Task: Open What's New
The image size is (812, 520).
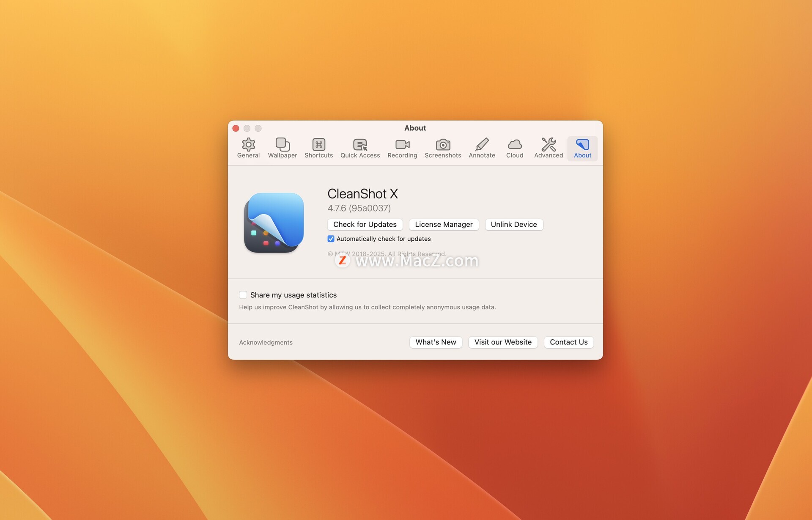Action: click(x=436, y=342)
